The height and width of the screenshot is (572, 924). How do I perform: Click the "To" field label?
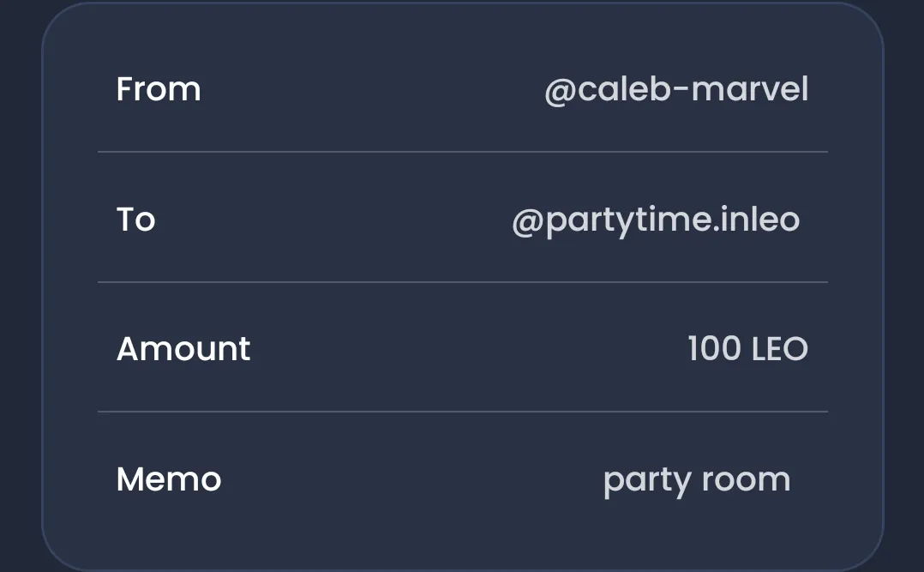(x=135, y=220)
